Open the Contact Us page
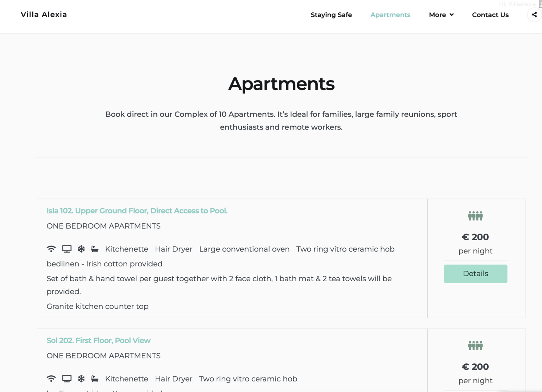542x392 pixels. point(490,15)
